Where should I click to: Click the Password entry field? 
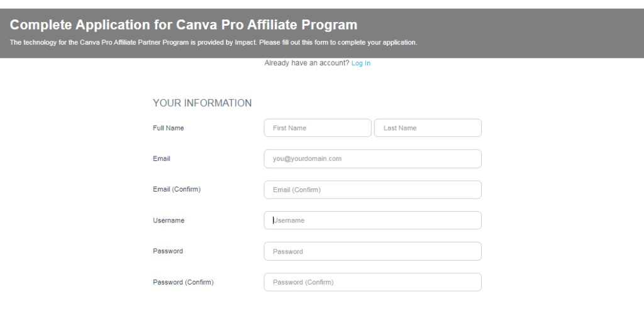372,251
